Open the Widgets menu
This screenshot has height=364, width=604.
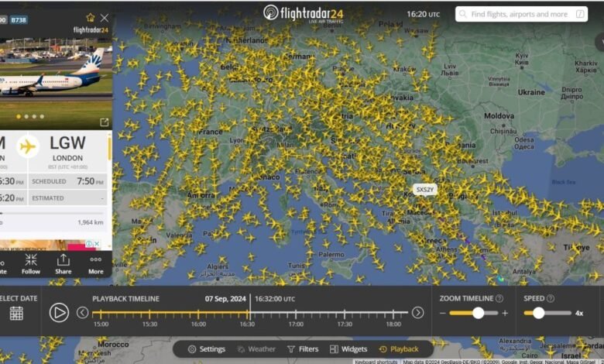coord(348,349)
